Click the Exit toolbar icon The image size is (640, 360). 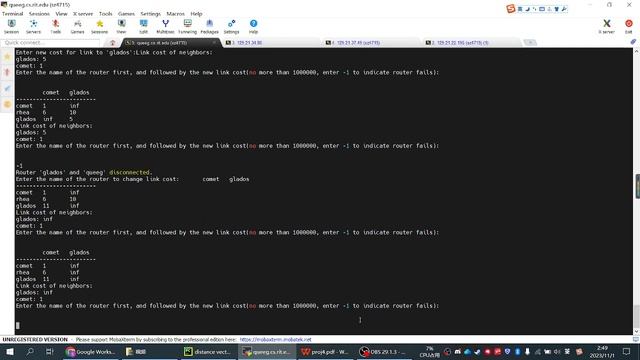pos(629,27)
